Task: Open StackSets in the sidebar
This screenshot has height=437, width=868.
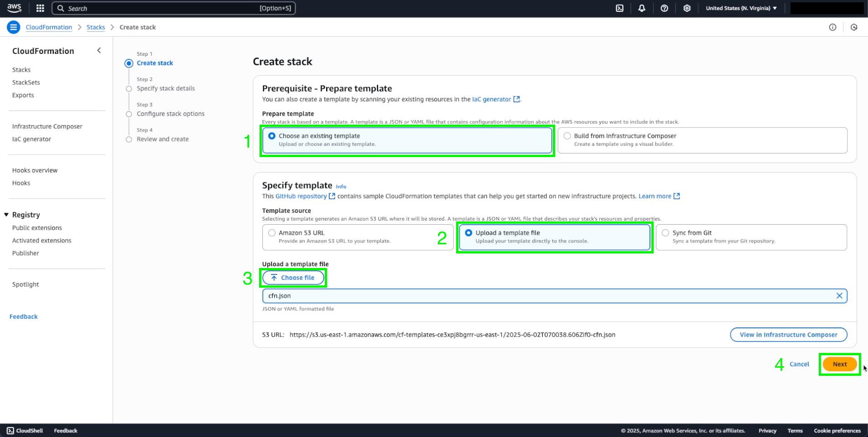Action: 26,83
